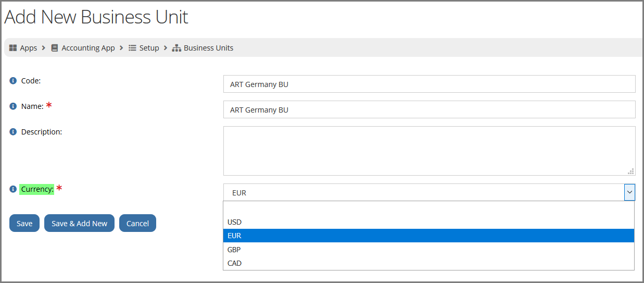Screen dimensions: 644x283
Task: Select the blank currency option
Action: (x=428, y=208)
